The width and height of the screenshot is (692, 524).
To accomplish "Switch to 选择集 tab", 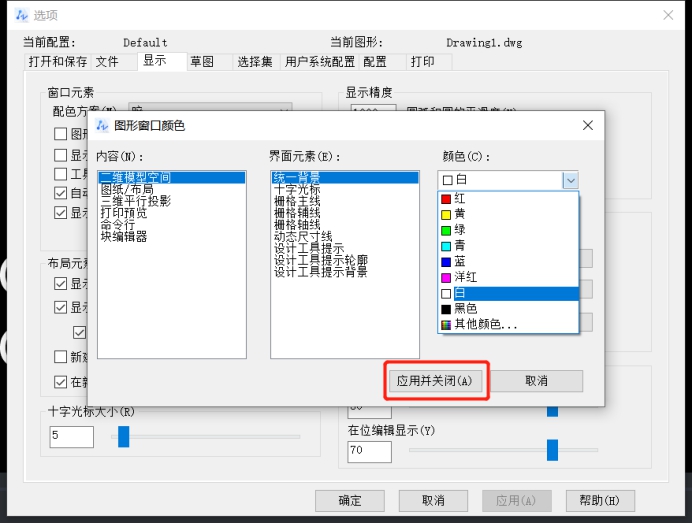I will pos(255,62).
